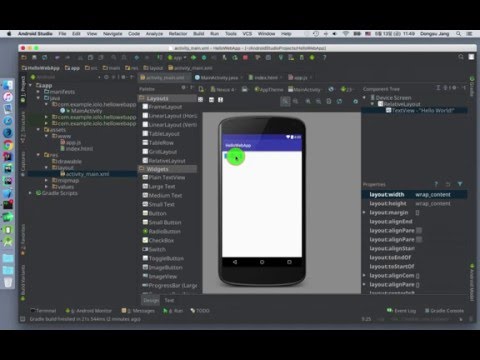Open the File menu
This screenshot has height=360, width=480.
(x=62, y=34)
